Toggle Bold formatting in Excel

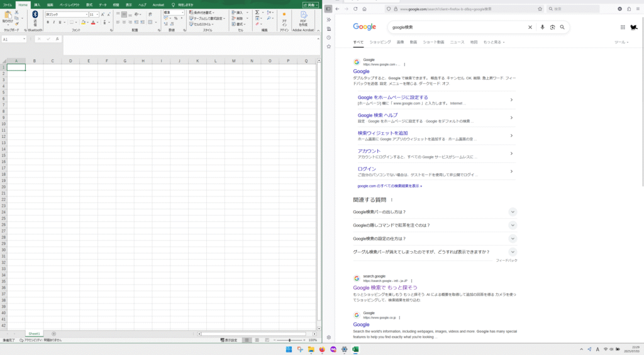tap(48, 22)
